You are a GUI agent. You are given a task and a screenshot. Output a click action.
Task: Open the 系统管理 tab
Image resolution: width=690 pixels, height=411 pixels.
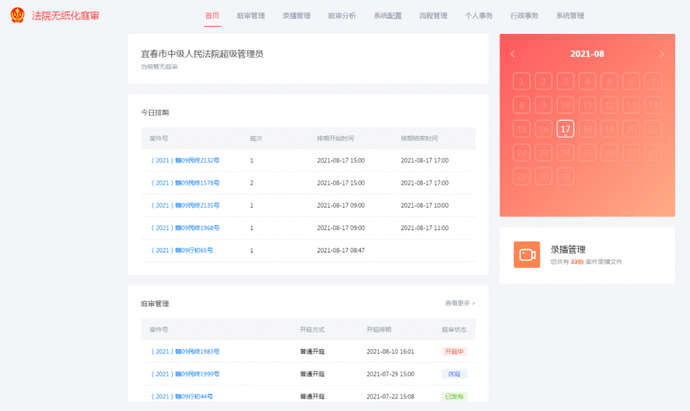[x=570, y=16]
